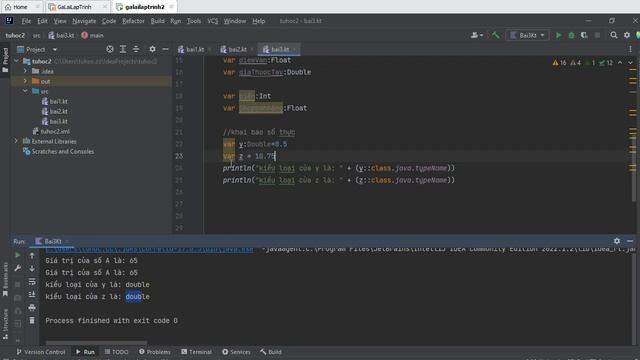Expand all in Project panel
The height and width of the screenshot is (360, 640).
pos(123,49)
